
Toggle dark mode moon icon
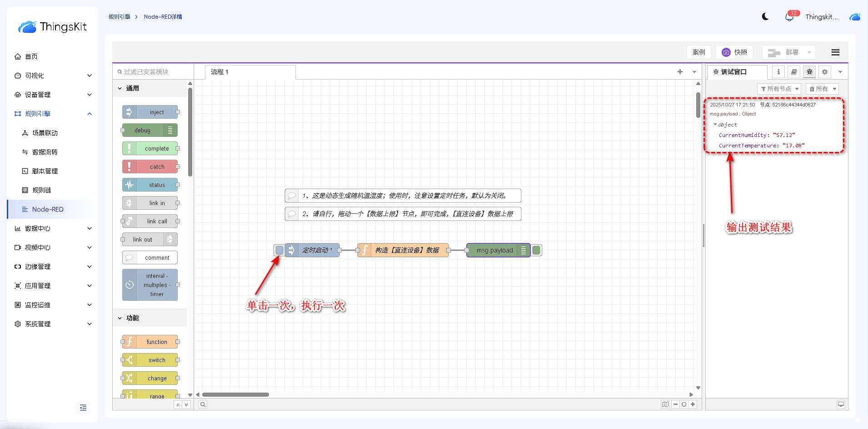click(765, 17)
